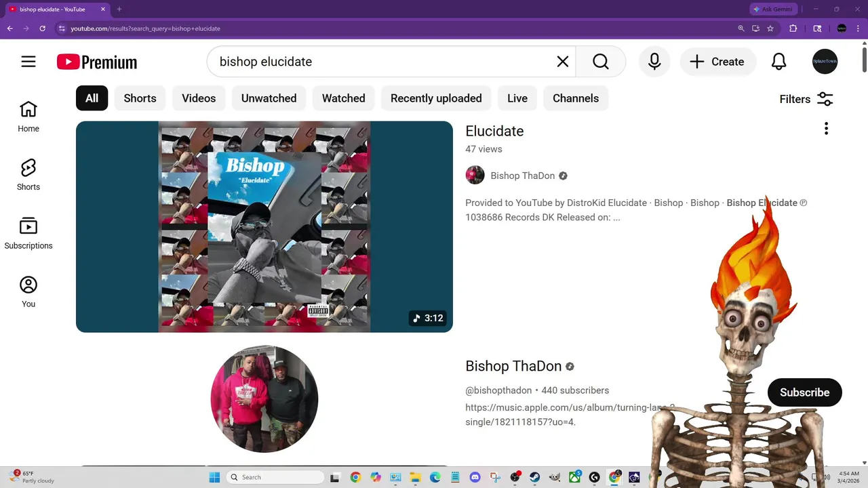The height and width of the screenshot is (488, 868).
Task: Select the Unwatched filter chip
Action: 269,98
